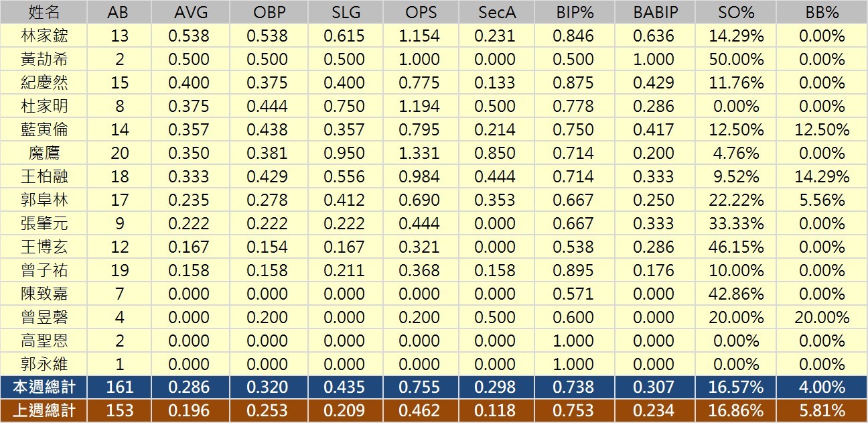Click the BABIP column header
868x423 pixels.
tap(654, 12)
